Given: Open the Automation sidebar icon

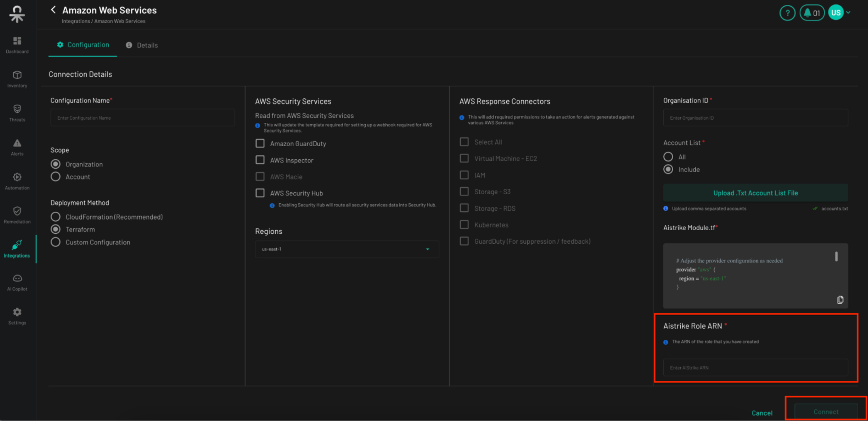Looking at the screenshot, I should (x=17, y=181).
